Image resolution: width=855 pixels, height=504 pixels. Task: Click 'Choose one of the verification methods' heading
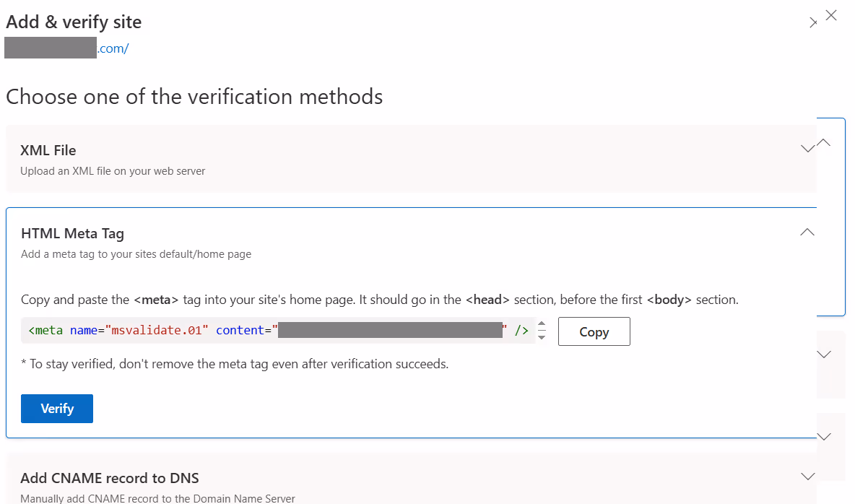(195, 97)
